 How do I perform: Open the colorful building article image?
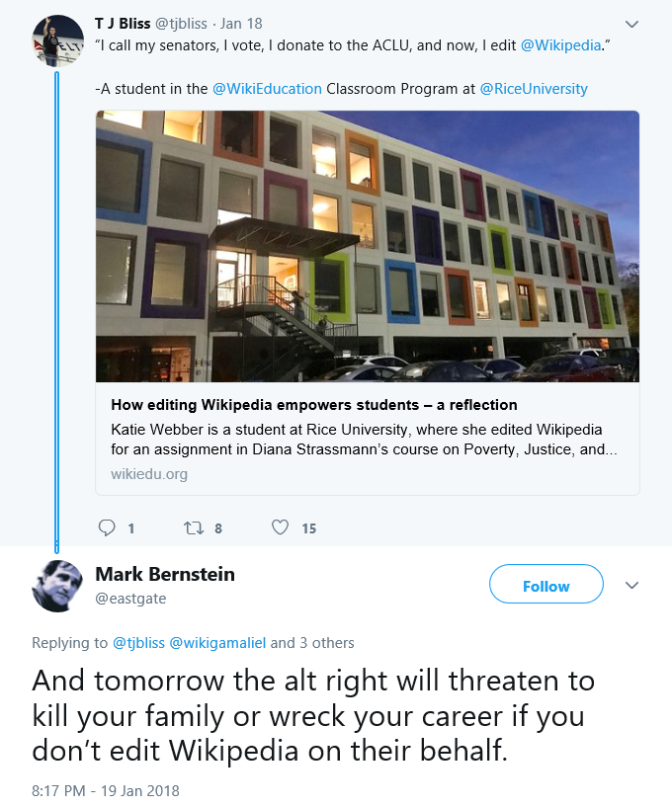click(368, 246)
